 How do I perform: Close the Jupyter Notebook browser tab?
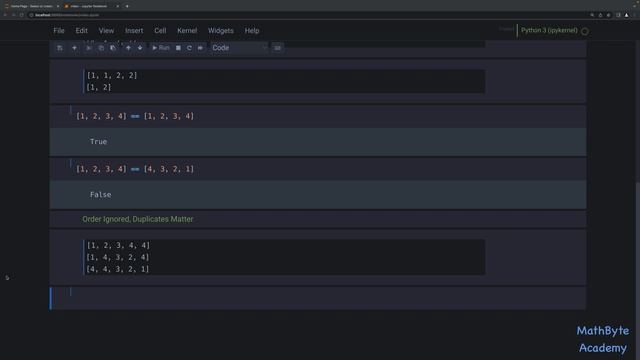tap(118, 6)
